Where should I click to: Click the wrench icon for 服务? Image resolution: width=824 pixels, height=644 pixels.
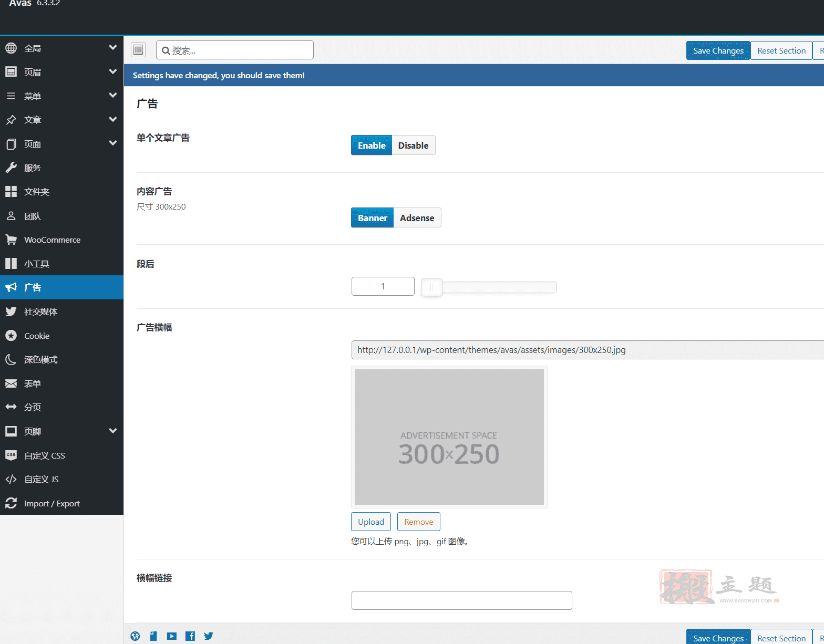(x=11, y=168)
